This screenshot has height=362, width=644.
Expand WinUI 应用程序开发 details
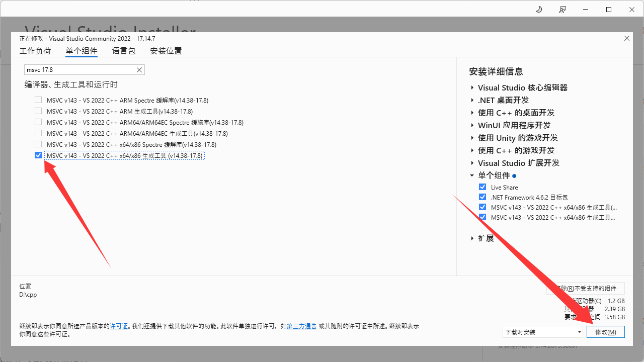tap(472, 125)
